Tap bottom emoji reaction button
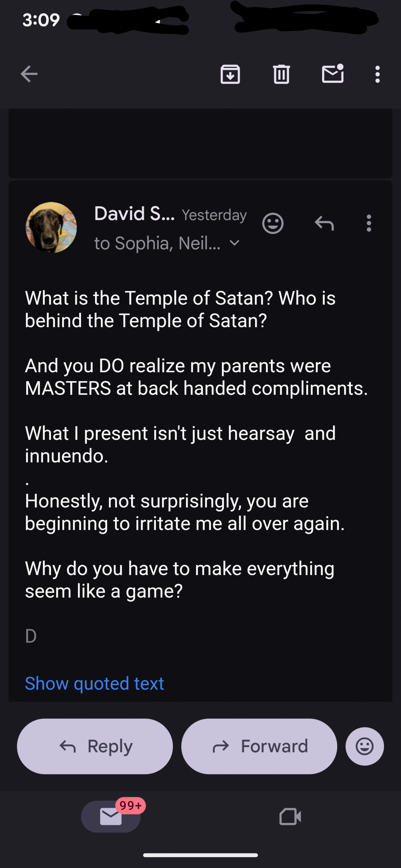 point(364,746)
